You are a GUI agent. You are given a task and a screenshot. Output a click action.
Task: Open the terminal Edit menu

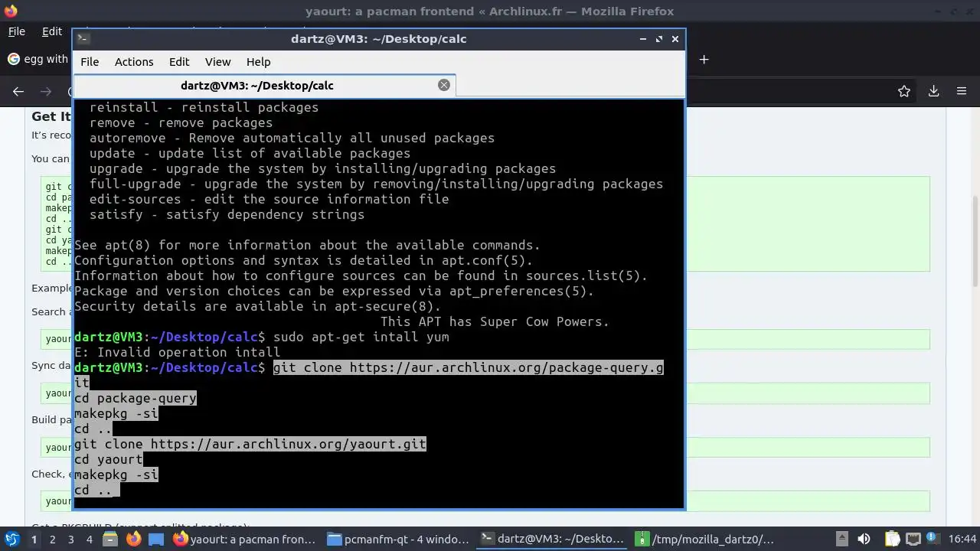click(179, 62)
